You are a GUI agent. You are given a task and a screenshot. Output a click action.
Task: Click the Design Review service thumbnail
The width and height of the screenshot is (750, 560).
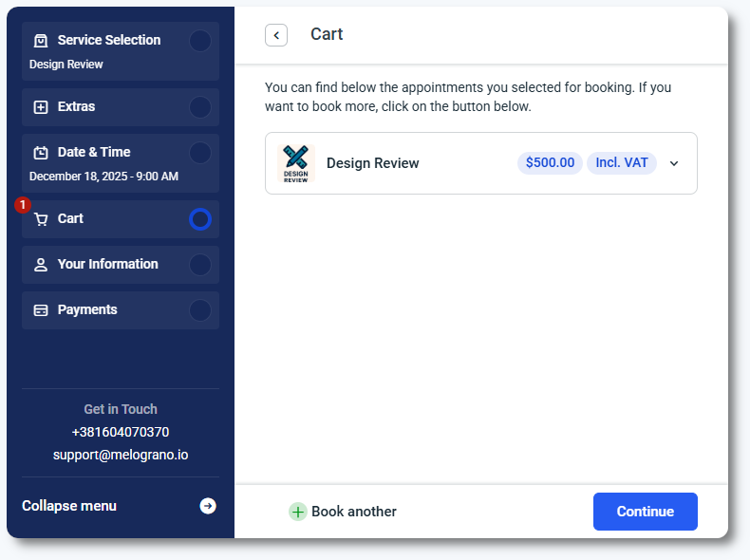click(x=296, y=163)
